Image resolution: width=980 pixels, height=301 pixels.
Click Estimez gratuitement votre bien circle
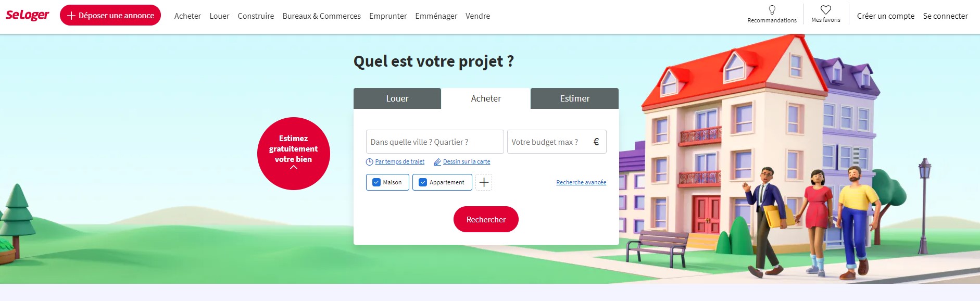[294, 154]
